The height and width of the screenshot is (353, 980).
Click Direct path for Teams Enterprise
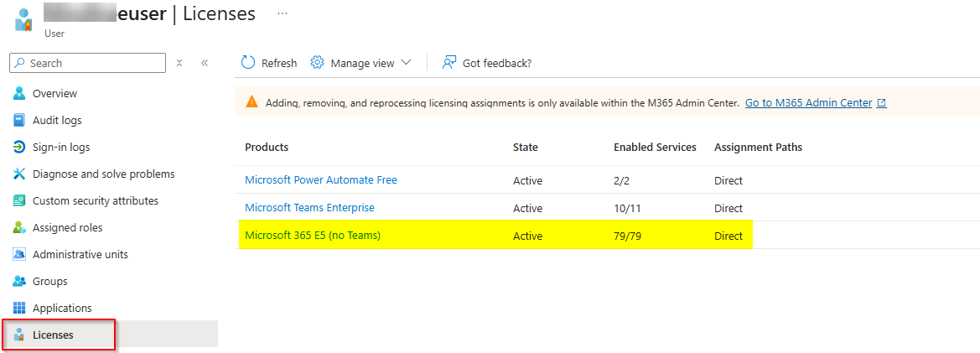pos(729,209)
